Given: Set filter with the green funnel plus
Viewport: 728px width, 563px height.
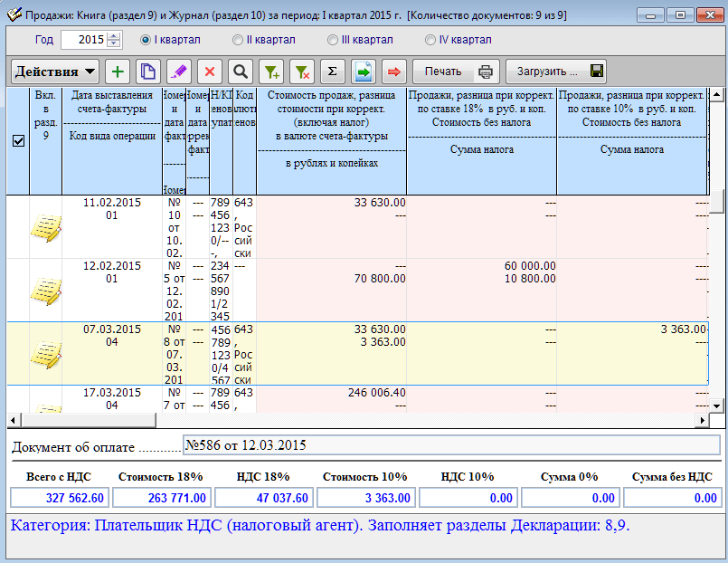Looking at the screenshot, I should (271, 72).
